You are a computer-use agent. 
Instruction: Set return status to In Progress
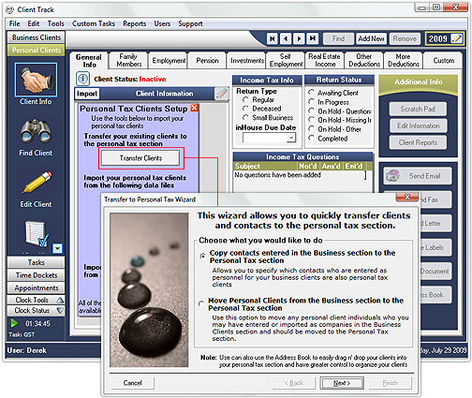tap(311, 101)
